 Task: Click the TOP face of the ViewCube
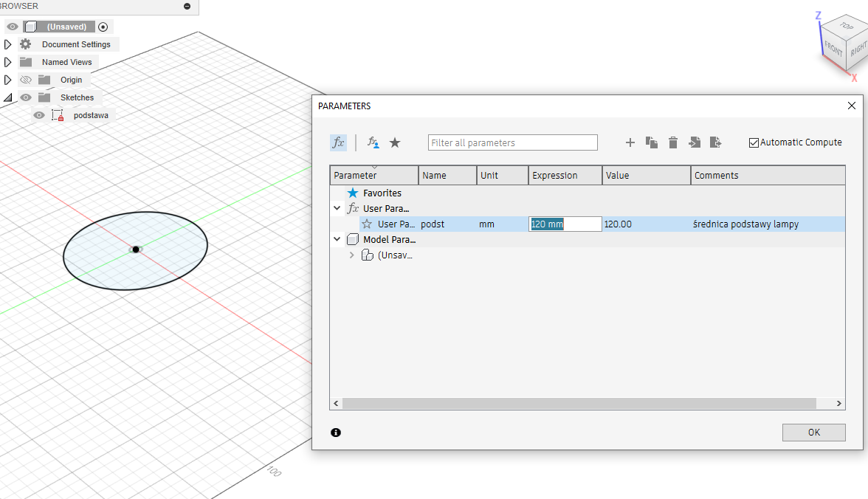point(846,26)
